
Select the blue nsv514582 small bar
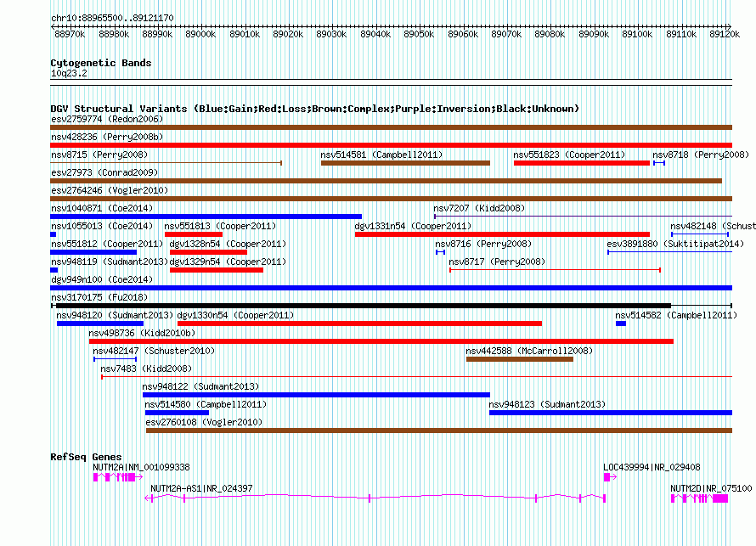pos(621,324)
